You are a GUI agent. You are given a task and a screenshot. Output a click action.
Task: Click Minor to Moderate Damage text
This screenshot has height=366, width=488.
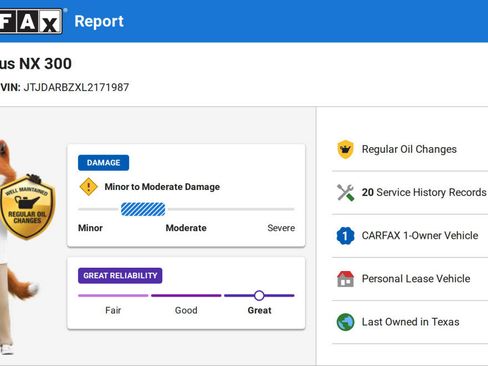pyautogui.click(x=162, y=187)
